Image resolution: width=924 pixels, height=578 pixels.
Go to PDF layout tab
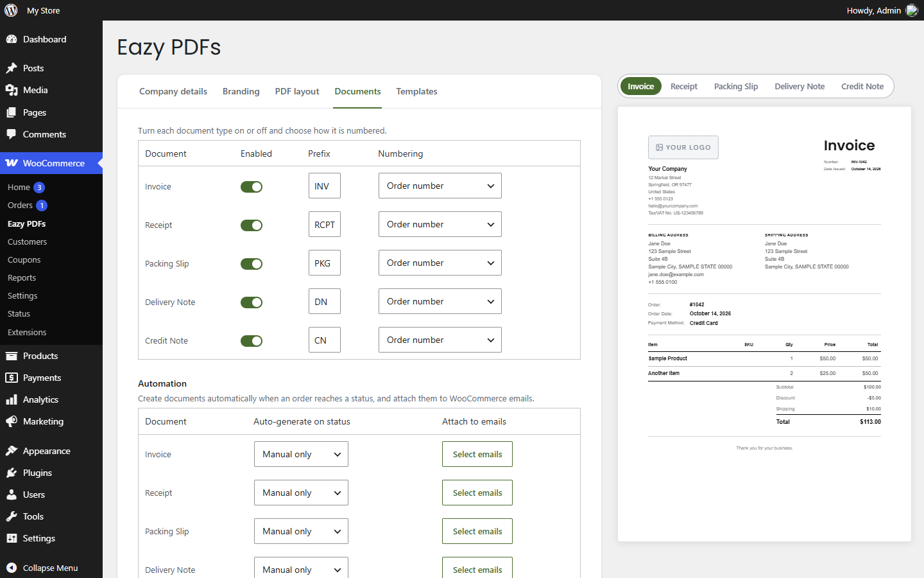297,91
